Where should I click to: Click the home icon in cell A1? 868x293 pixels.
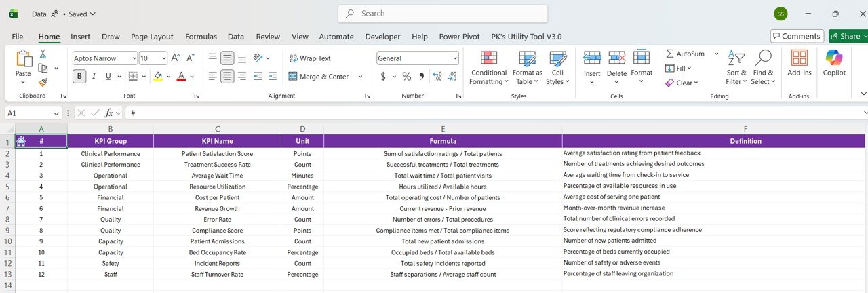(x=21, y=141)
